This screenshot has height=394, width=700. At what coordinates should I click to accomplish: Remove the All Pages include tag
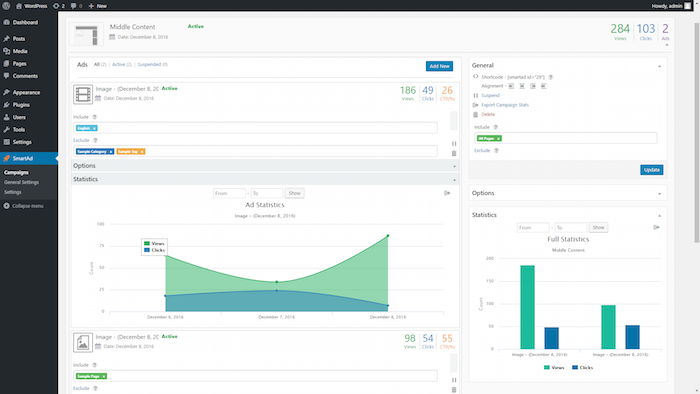(499, 138)
